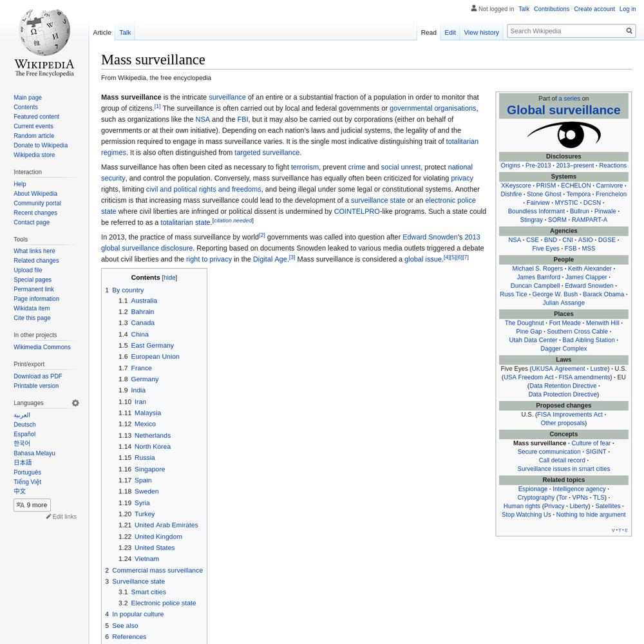The image size is (644, 644).
Task: Open XKeyscore link in sidebar box
Action: tap(516, 185)
